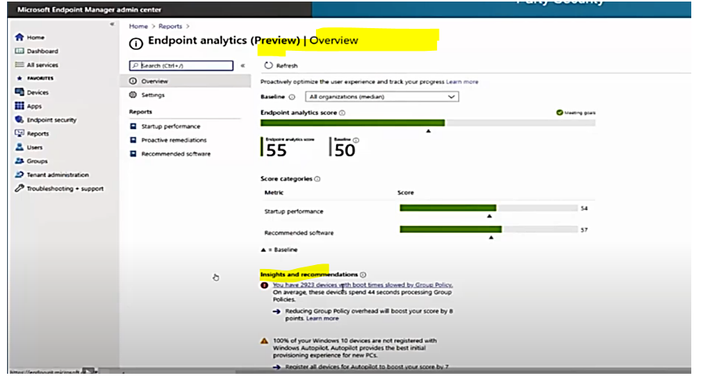Screen dimensions: 703x380
Task: Collapse the left navigation sidebar
Action: point(112,24)
